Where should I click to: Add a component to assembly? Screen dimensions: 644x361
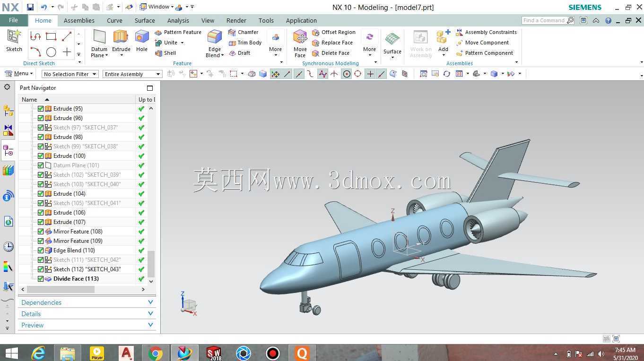click(443, 41)
